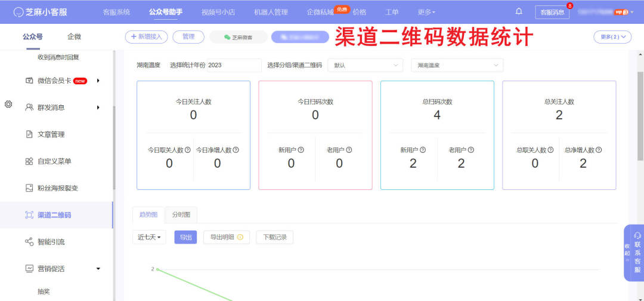Image resolution: width=644 pixels, height=301 pixels.
Task: Click the 文章管理 document icon
Action: (29, 134)
